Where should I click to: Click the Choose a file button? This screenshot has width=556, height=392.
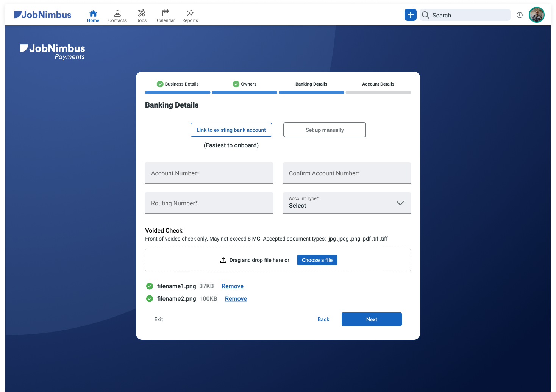pyautogui.click(x=317, y=260)
